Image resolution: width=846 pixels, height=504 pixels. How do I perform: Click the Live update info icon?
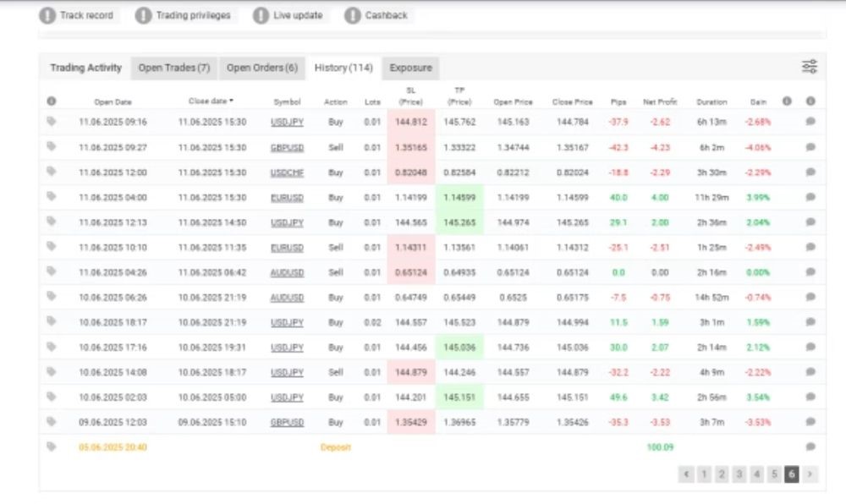click(x=261, y=15)
